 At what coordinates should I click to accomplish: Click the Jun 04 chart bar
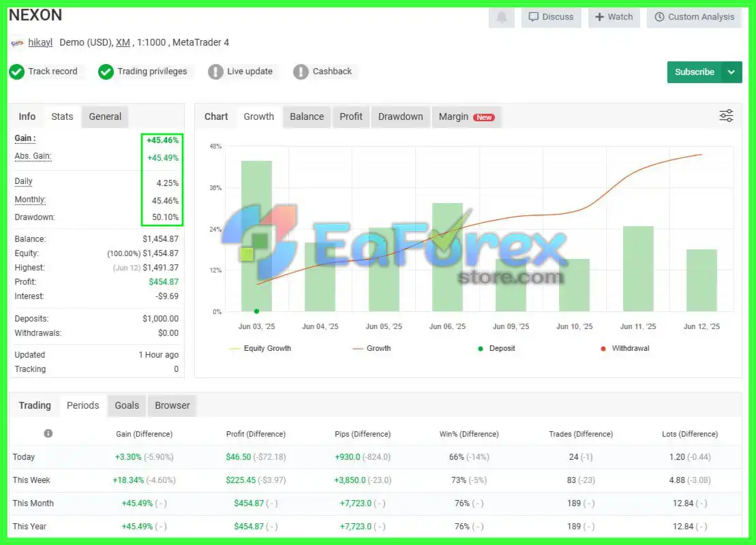pyautogui.click(x=320, y=277)
